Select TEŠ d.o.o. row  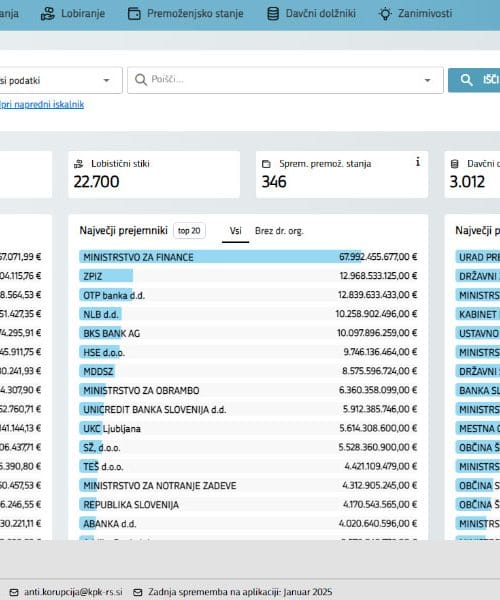point(248,466)
